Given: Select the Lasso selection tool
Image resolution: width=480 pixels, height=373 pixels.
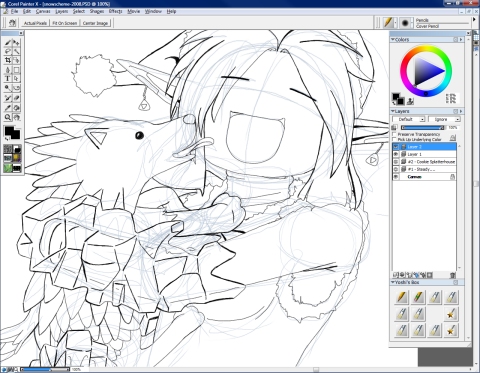Looking at the screenshot, I should coord(8,51).
